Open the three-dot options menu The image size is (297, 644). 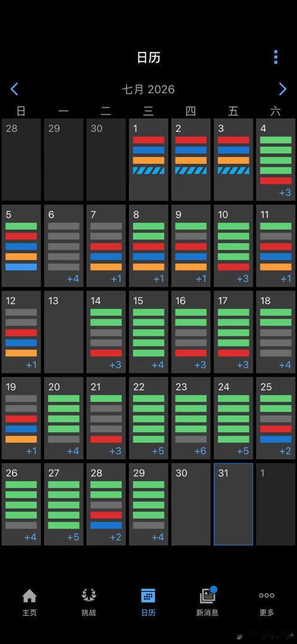(276, 57)
